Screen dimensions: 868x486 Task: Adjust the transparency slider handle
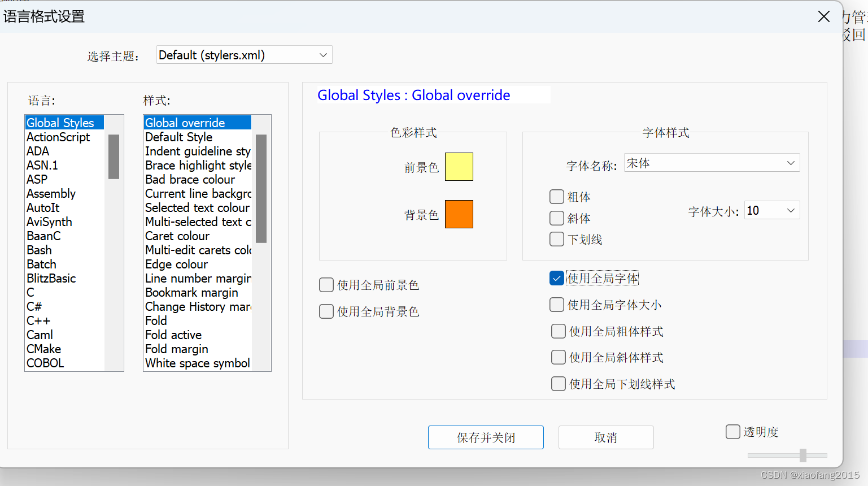[x=803, y=455]
